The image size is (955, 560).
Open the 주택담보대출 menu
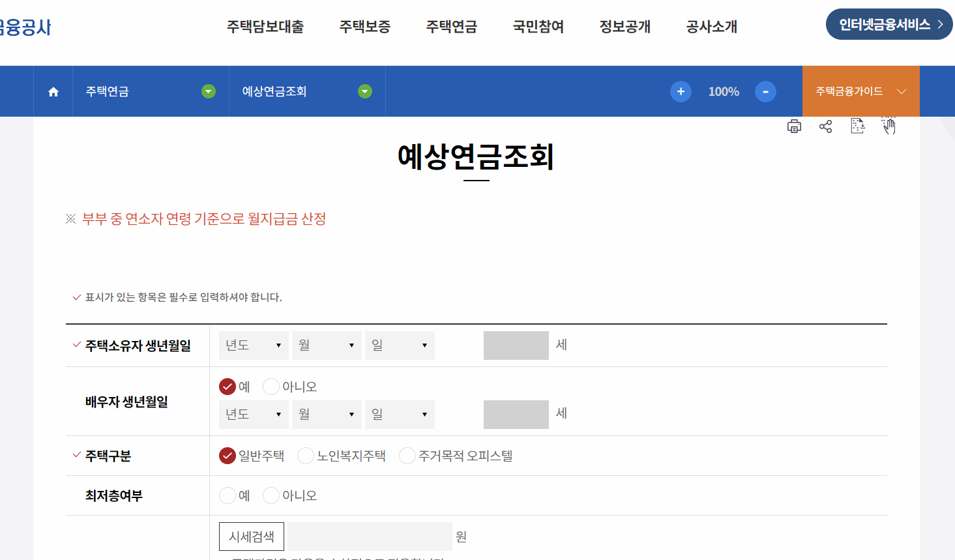[x=265, y=27]
